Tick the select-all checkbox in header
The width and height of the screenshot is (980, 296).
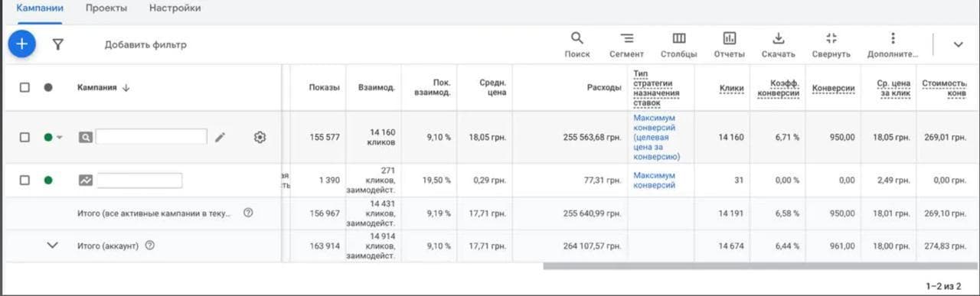(24, 87)
